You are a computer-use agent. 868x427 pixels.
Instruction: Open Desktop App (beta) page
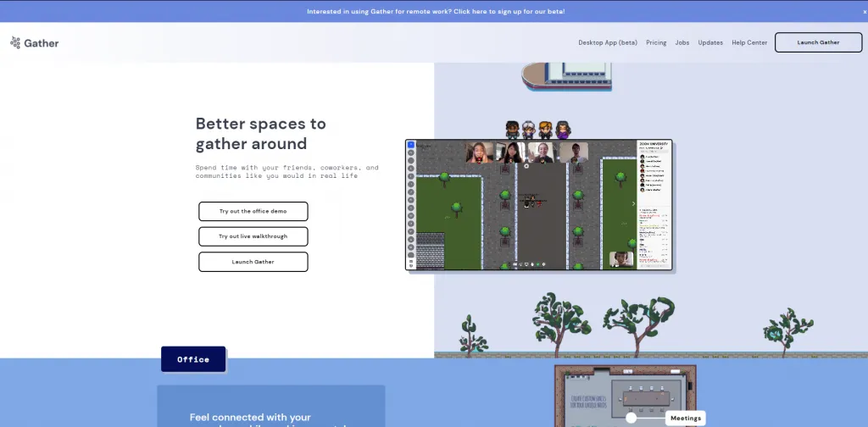(x=607, y=42)
